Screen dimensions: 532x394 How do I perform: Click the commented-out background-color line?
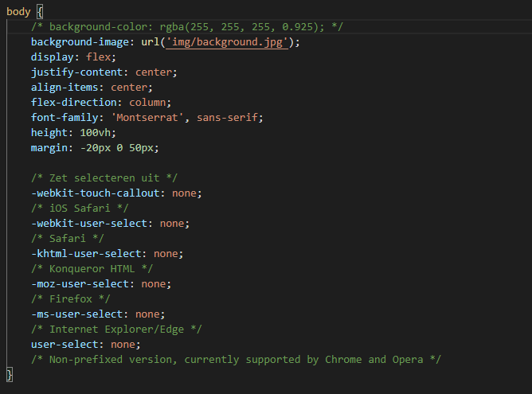(187, 27)
